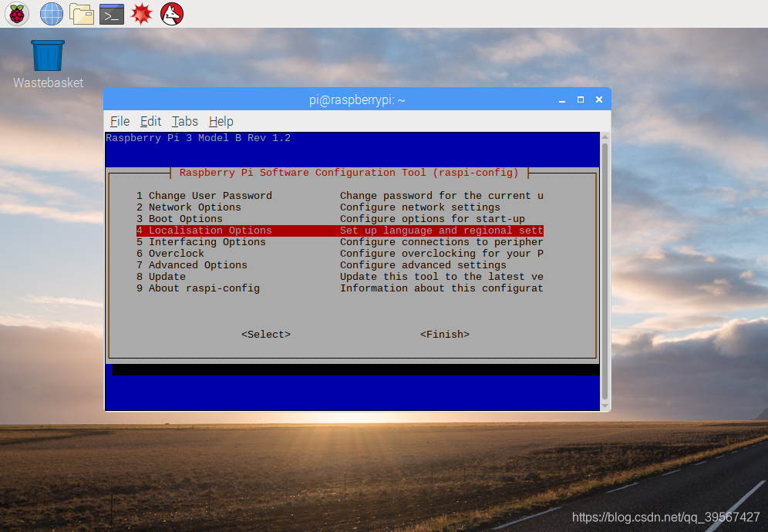Image resolution: width=768 pixels, height=532 pixels.
Task: Click terminal scrollbar up arrow
Action: [x=605, y=137]
